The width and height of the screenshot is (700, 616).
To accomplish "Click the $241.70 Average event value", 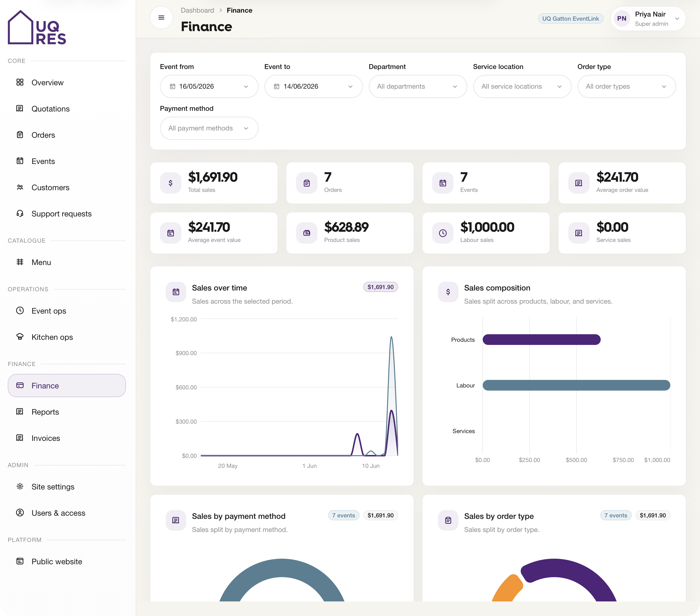I will [209, 227].
